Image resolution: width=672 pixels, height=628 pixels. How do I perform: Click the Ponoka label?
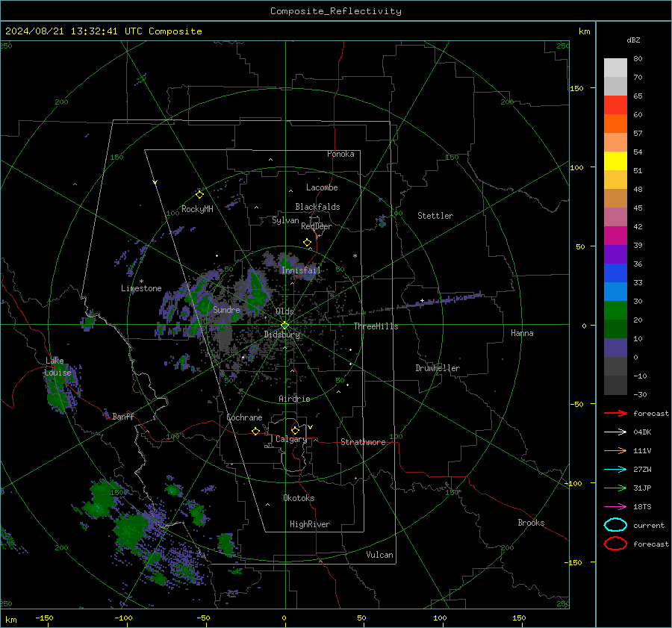(340, 155)
